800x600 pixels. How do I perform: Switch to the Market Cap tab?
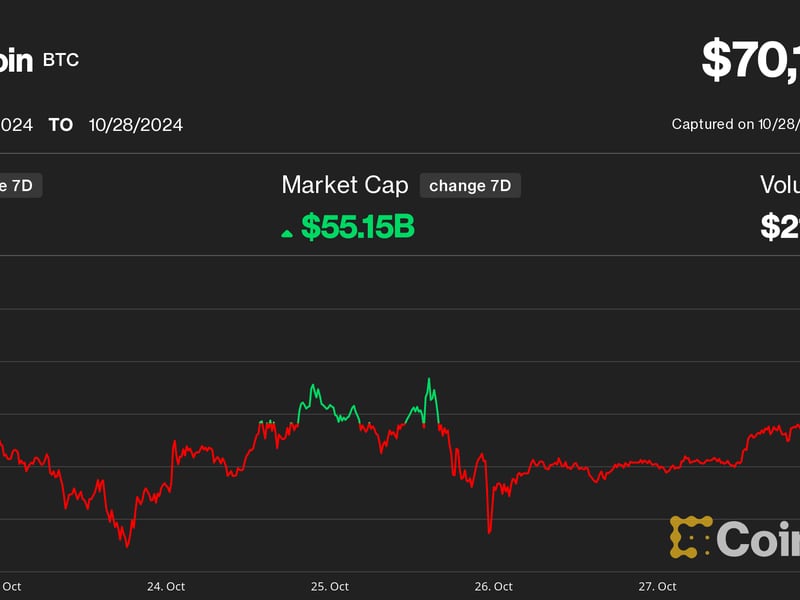click(x=345, y=184)
